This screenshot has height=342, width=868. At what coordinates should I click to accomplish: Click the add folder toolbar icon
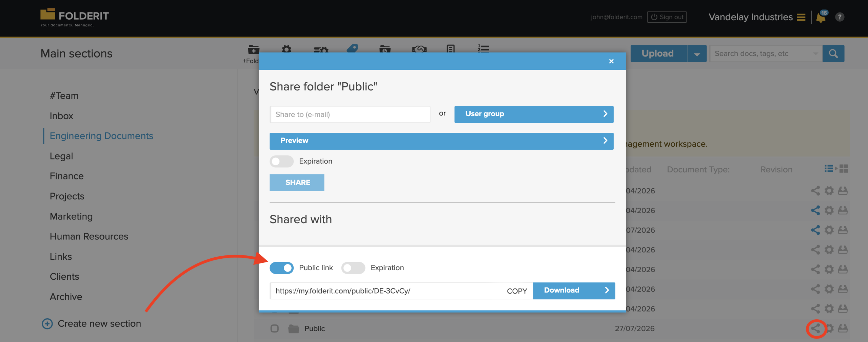(x=253, y=49)
